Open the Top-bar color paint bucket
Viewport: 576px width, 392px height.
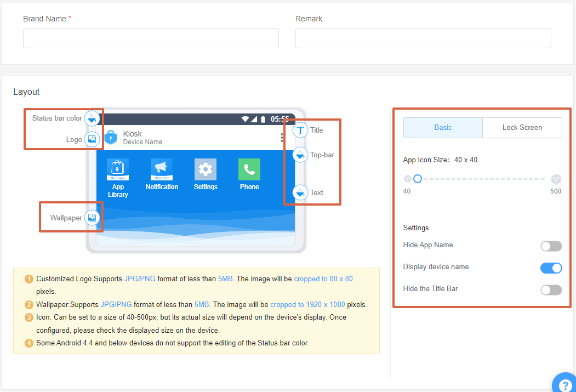[x=300, y=155]
